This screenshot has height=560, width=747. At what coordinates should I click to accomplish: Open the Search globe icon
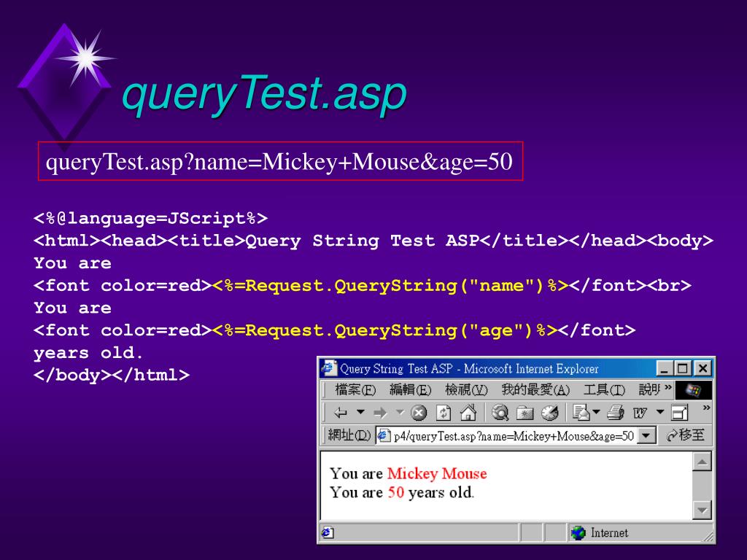500,413
